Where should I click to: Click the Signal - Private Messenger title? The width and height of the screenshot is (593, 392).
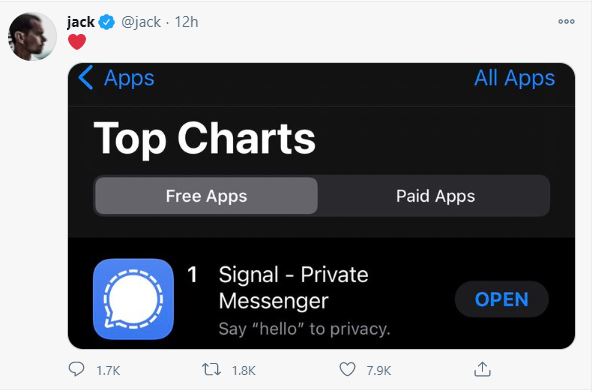pos(293,287)
